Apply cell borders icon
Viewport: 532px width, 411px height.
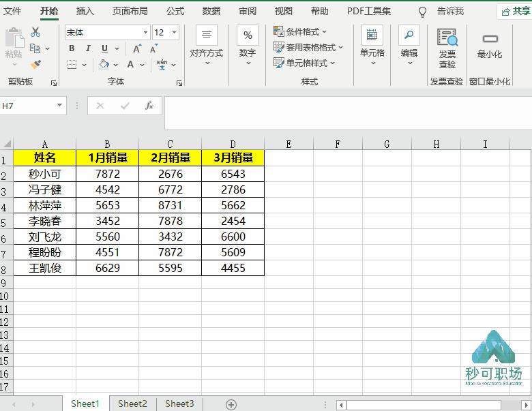pos(72,65)
